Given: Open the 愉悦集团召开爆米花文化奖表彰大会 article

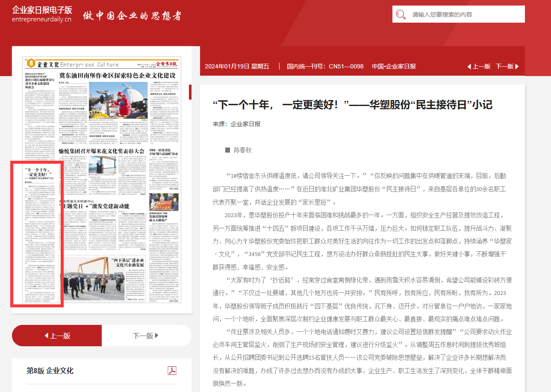Looking at the screenshot, I should point(101,151).
